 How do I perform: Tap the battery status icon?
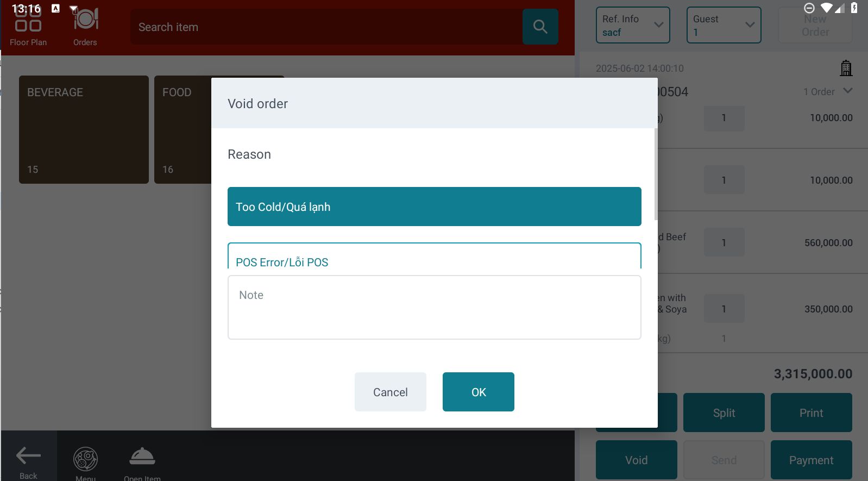tap(854, 8)
